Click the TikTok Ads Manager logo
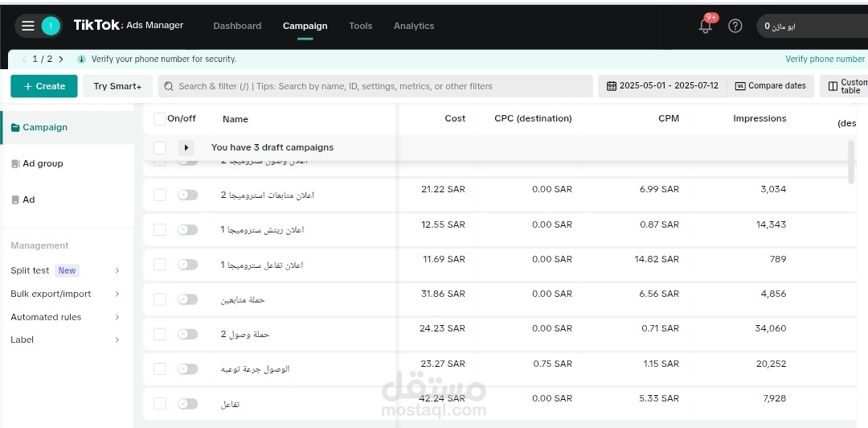This screenshot has height=428, width=868. tap(129, 25)
